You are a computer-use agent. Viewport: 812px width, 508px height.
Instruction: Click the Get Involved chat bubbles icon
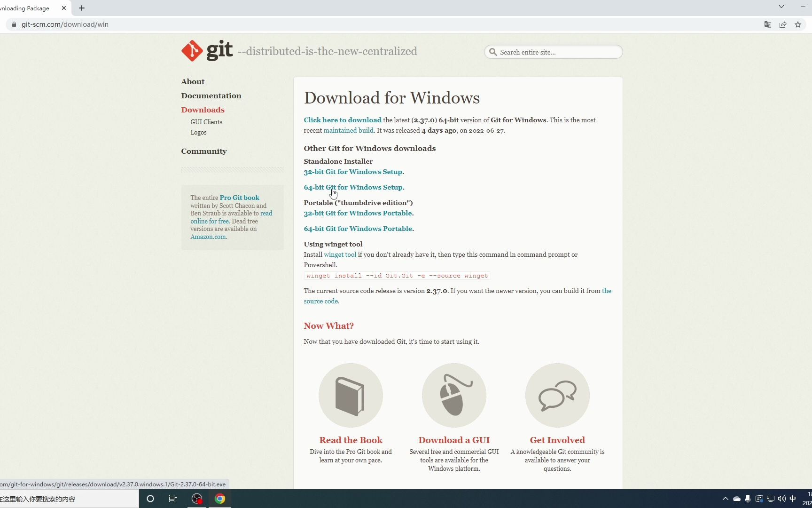[x=557, y=395]
